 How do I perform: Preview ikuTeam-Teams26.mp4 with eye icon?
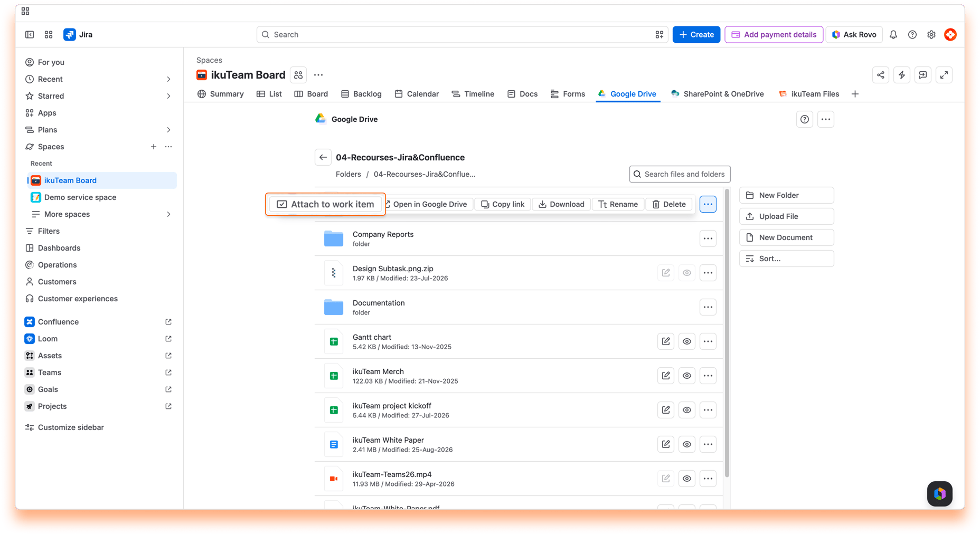(686, 479)
